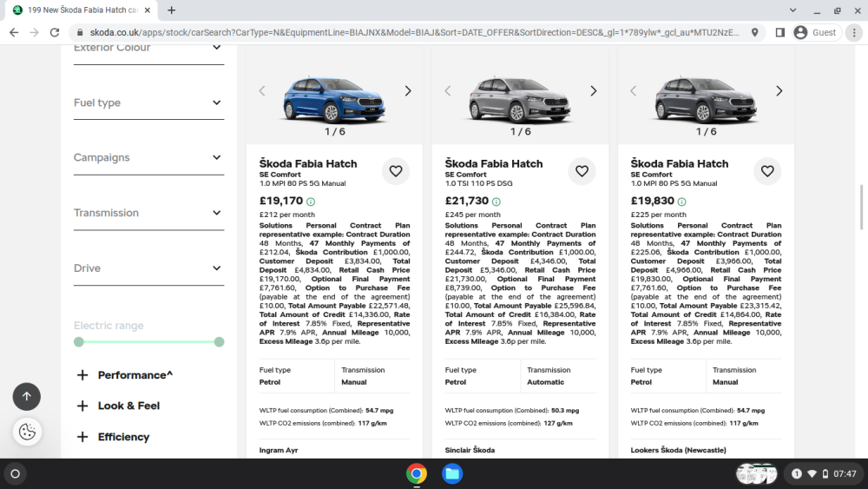Expand Transmission filter
The height and width of the screenshot is (489, 868).
[149, 213]
